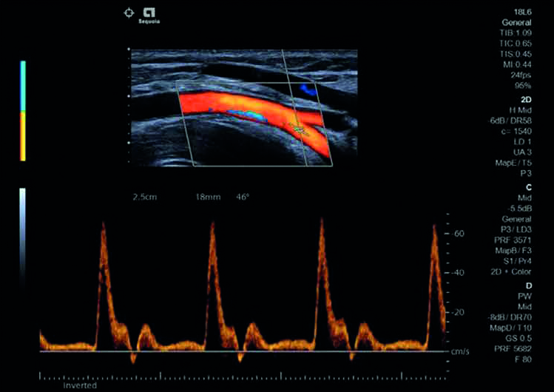Click the 18L6 transducer label
The image size is (554, 392).
tap(532, 13)
